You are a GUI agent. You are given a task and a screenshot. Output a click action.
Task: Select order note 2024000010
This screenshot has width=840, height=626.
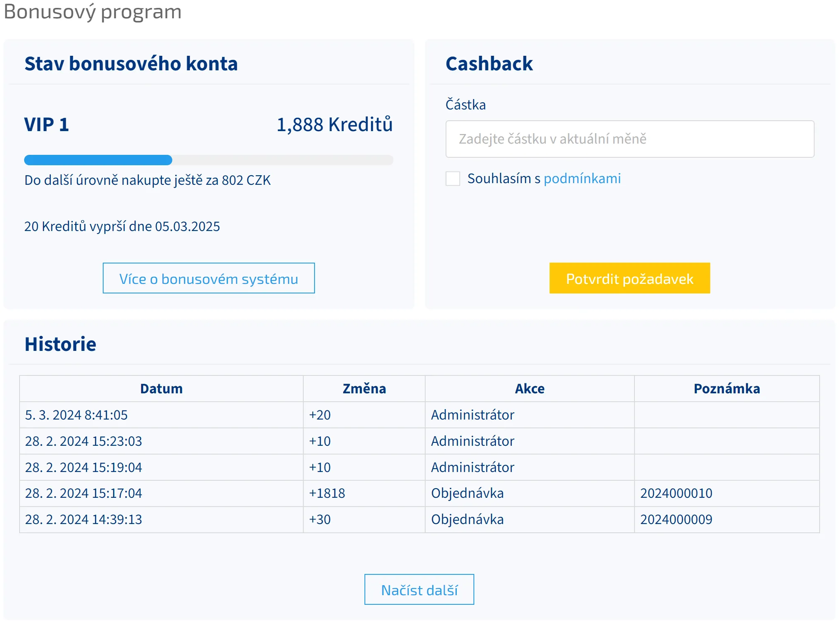pos(676,493)
